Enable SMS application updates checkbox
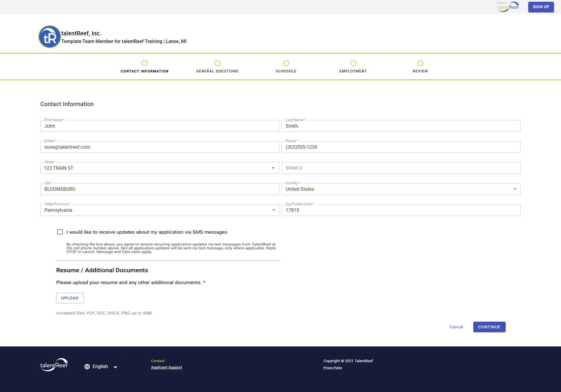This screenshot has height=392, width=561. [x=60, y=232]
